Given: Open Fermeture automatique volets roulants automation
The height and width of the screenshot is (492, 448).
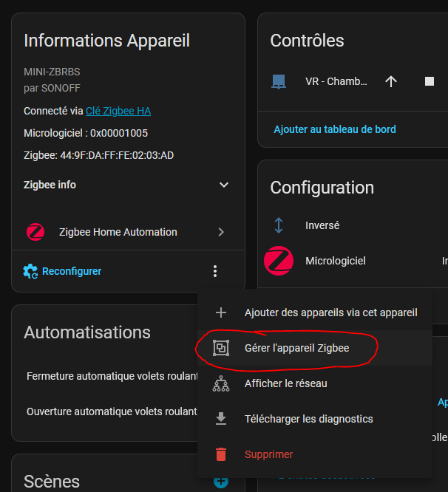Looking at the screenshot, I should pyautogui.click(x=112, y=376).
